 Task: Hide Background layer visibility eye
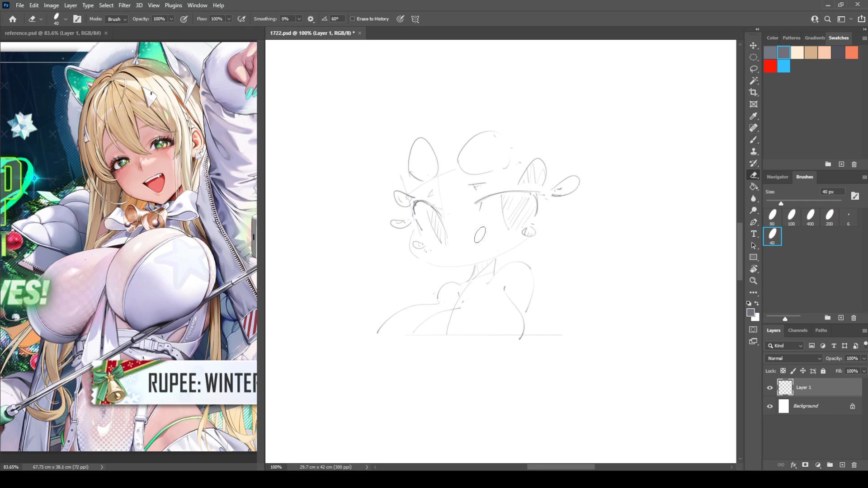770,406
